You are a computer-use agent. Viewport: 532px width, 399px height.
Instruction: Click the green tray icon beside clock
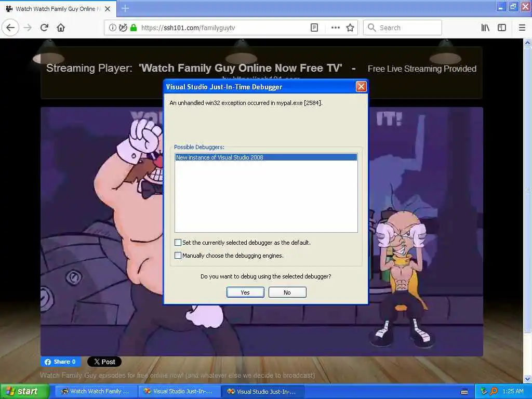[x=484, y=392]
